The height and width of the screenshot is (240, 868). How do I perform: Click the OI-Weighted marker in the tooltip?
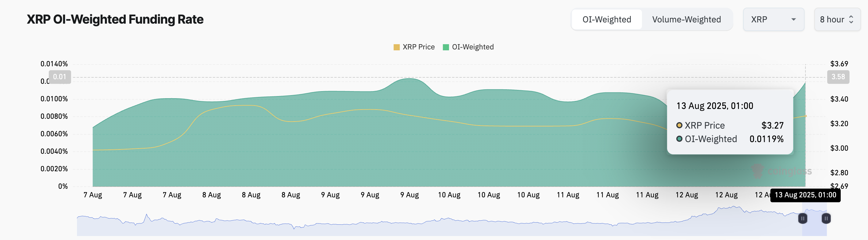click(x=679, y=139)
